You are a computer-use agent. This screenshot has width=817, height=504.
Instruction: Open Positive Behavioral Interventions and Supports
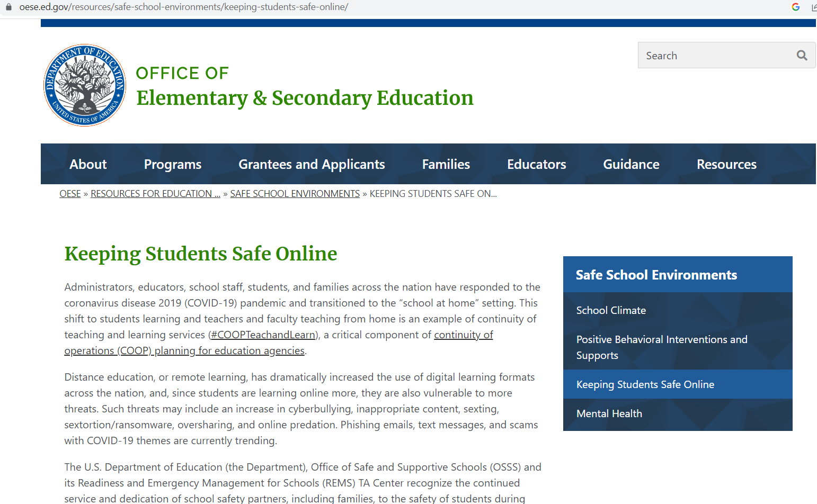coord(661,347)
